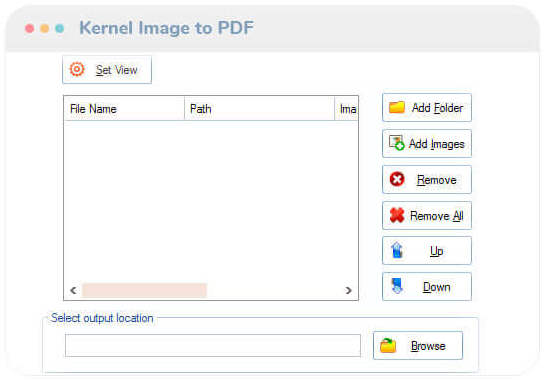Click the red cross icon on Remove All
The height and width of the screenshot is (380, 545).
(397, 215)
